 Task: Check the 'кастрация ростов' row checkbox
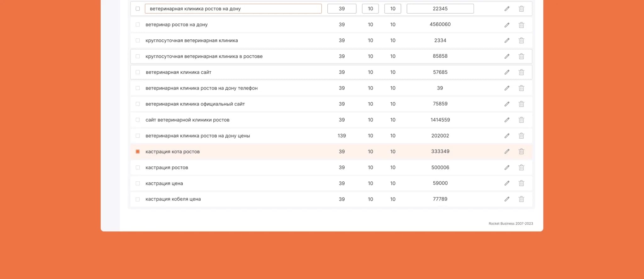138,168
